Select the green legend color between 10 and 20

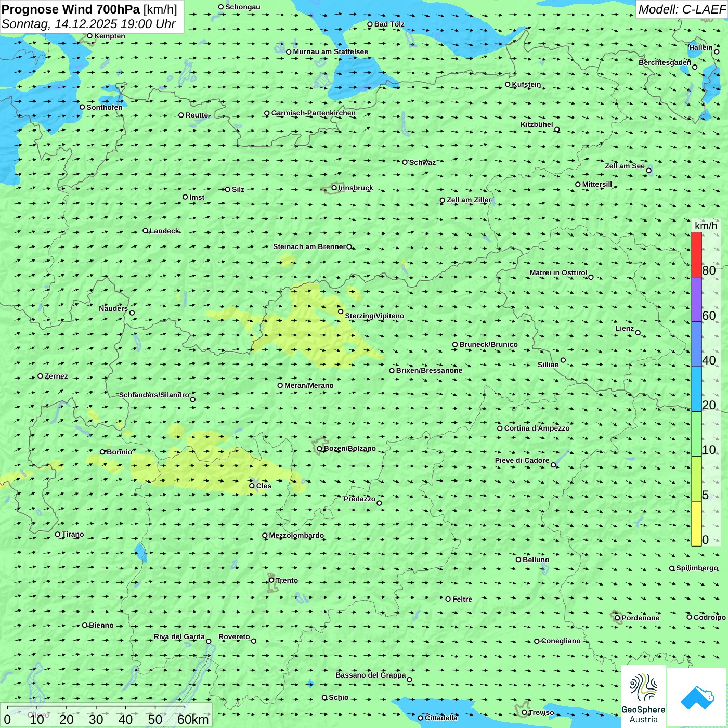tap(696, 434)
